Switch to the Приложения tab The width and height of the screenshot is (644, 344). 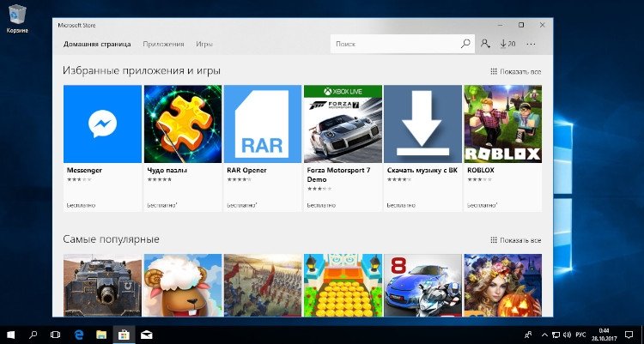[163, 44]
